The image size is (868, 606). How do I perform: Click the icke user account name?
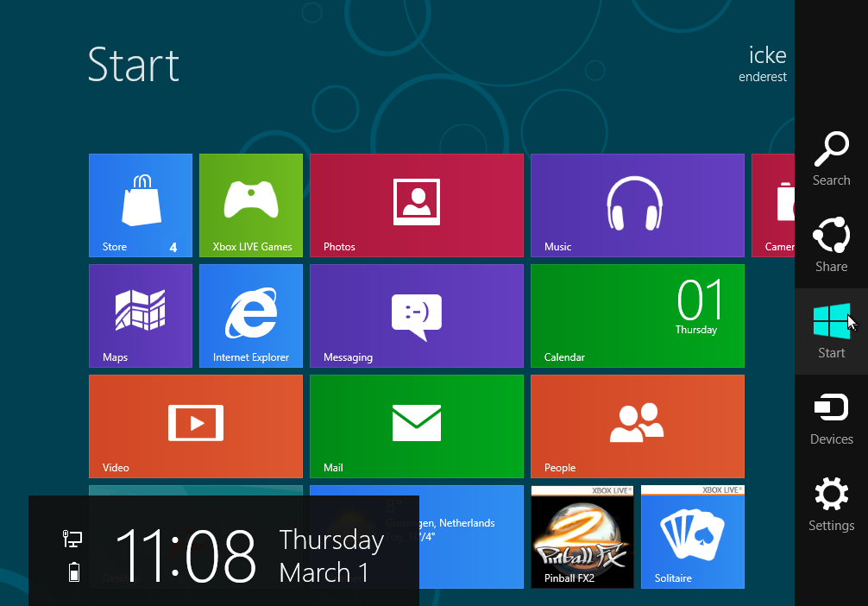[766, 56]
